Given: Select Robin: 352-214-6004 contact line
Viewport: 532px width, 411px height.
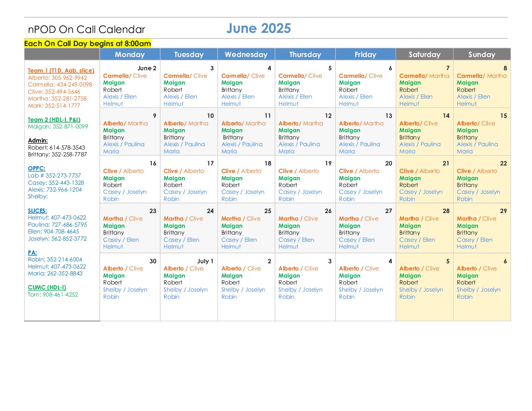Looking at the screenshot, I should (x=55, y=260).
